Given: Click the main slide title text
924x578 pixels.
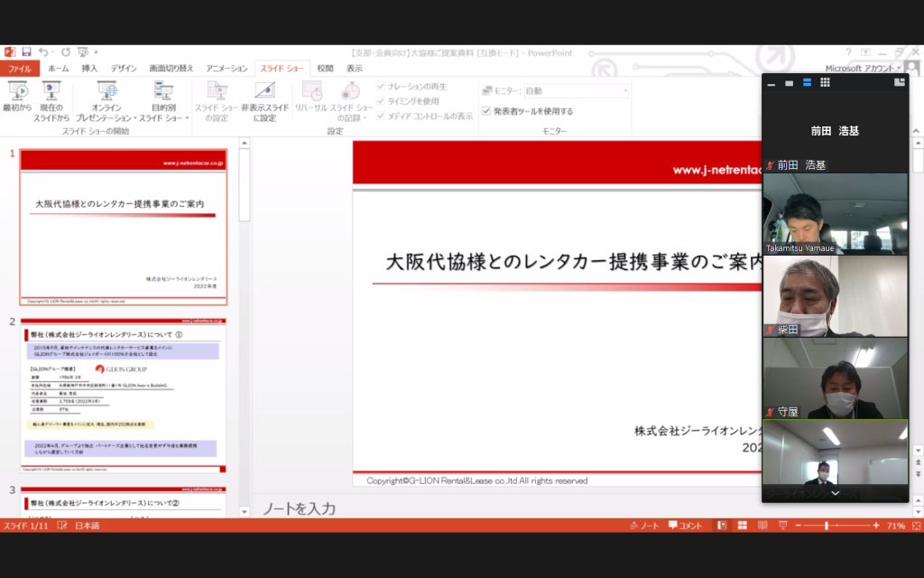Looking at the screenshot, I should (573, 262).
